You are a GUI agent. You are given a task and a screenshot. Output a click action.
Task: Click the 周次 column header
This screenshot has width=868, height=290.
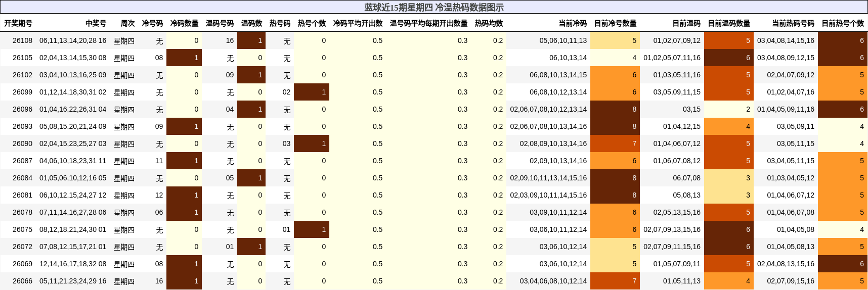127,23
